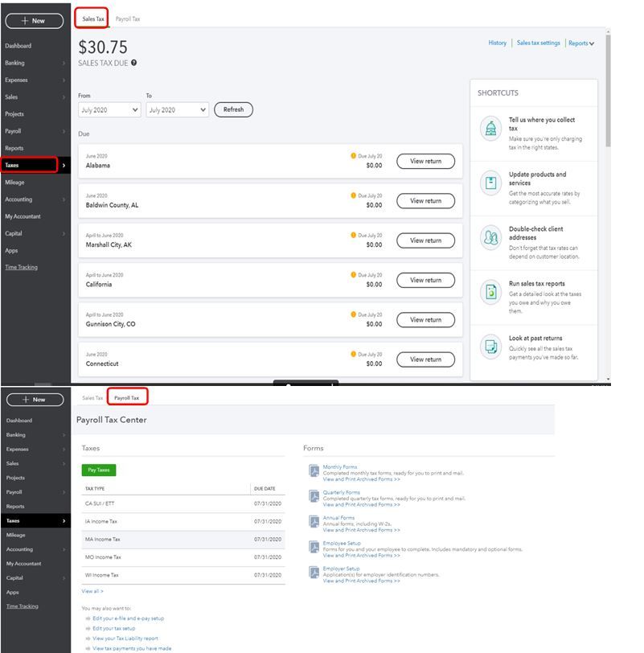Screen dimensions: 644x653
Task: Click the Employer Setup document icon
Action: 314,573
